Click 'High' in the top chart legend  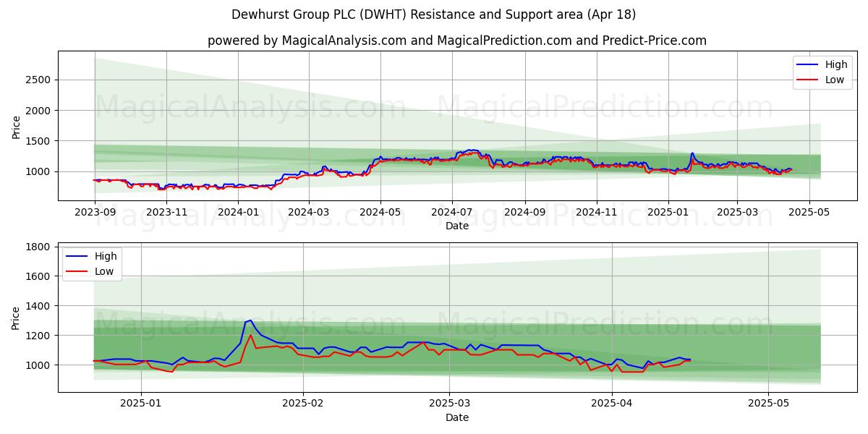836,65
